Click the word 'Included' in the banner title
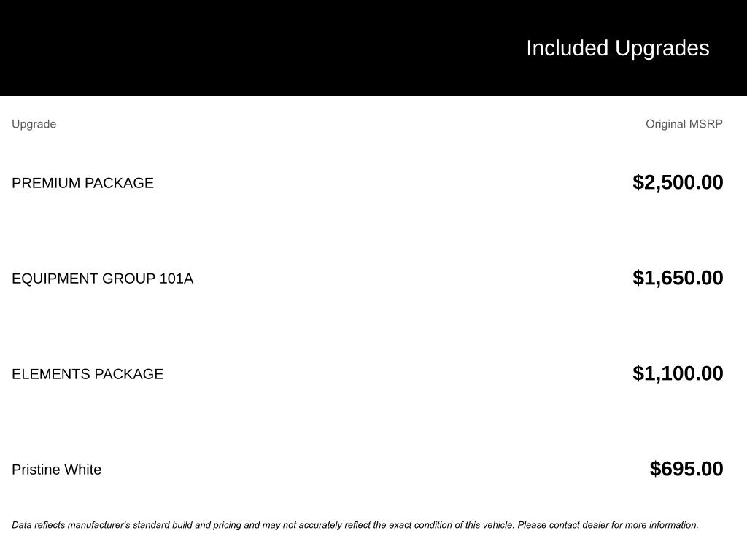The image size is (747, 560). click(567, 48)
